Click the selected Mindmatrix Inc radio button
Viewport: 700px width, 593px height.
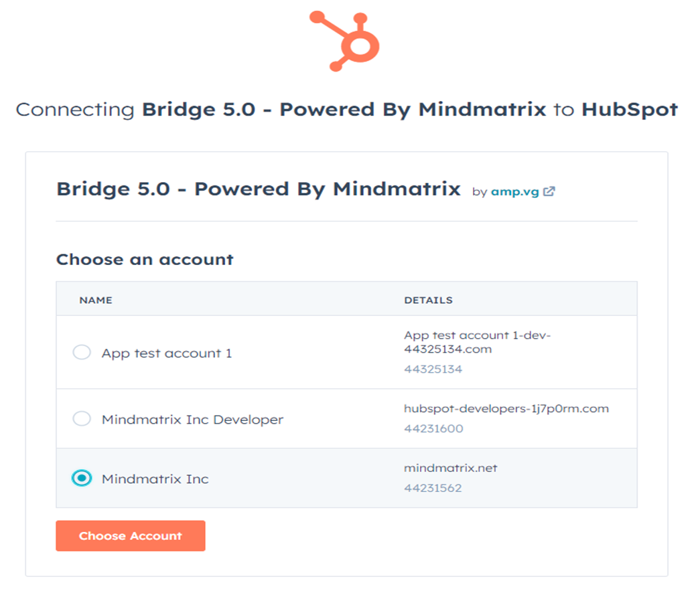point(82,479)
